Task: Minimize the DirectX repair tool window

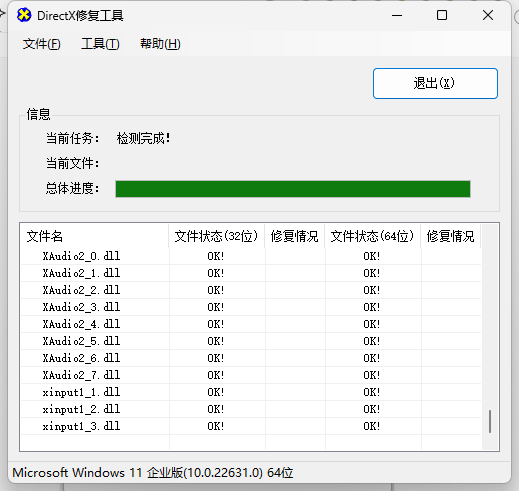Action: click(x=397, y=15)
